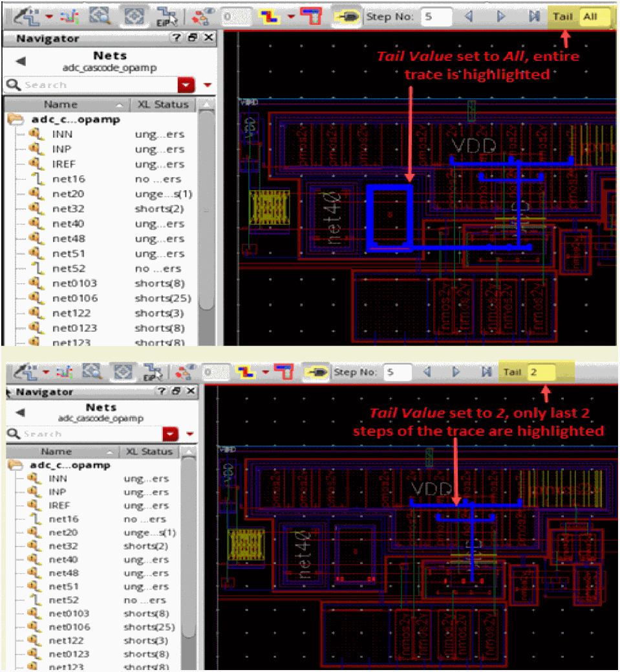Toggle the probe visibility eye icon in the Tail 2 toolbar
This screenshot has height=672, width=620.
click(185, 371)
